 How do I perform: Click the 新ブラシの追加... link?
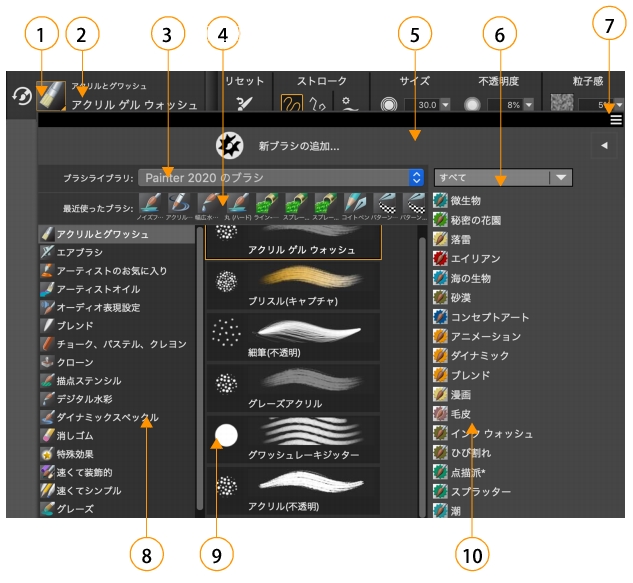298,146
